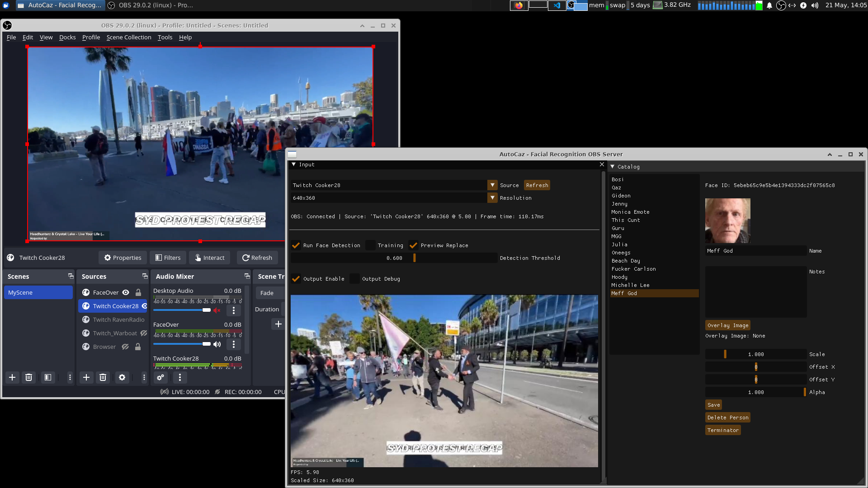
Task: Hide the FaceOver source with eye icon
Action: click(x=126, y=292)
